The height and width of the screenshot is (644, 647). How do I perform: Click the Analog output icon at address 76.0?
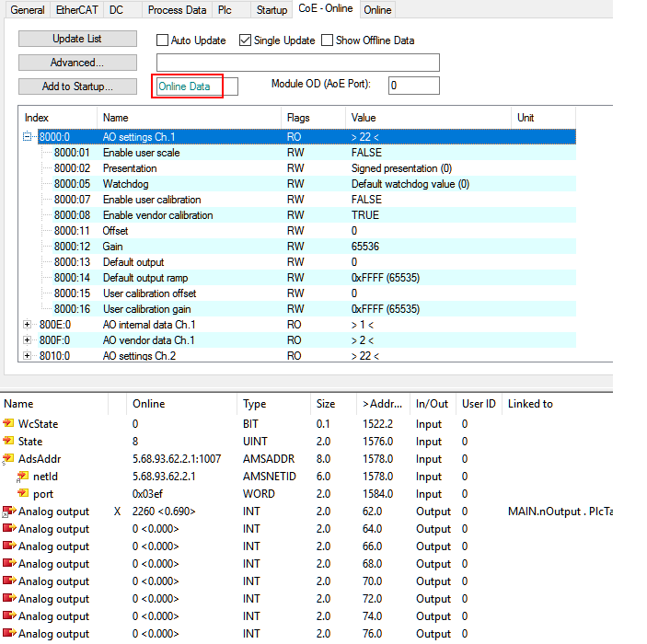[x=9, y=633]
